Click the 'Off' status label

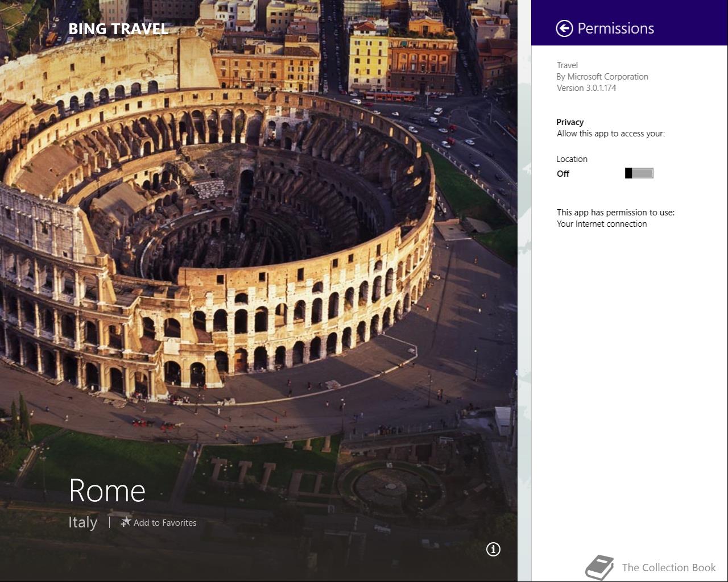click(563, 174)
